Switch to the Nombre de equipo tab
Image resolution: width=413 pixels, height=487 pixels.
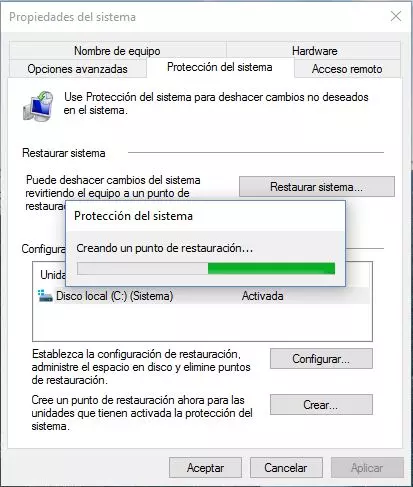(x=117, y=51)
